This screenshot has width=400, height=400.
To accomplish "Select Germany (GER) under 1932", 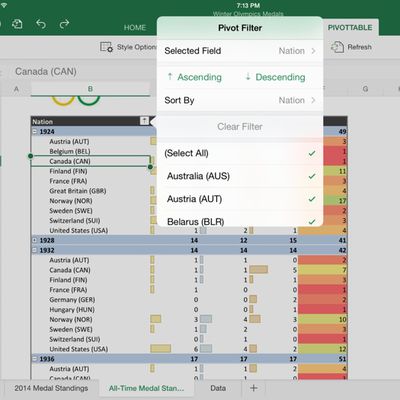I will click(x=72, y=300).
